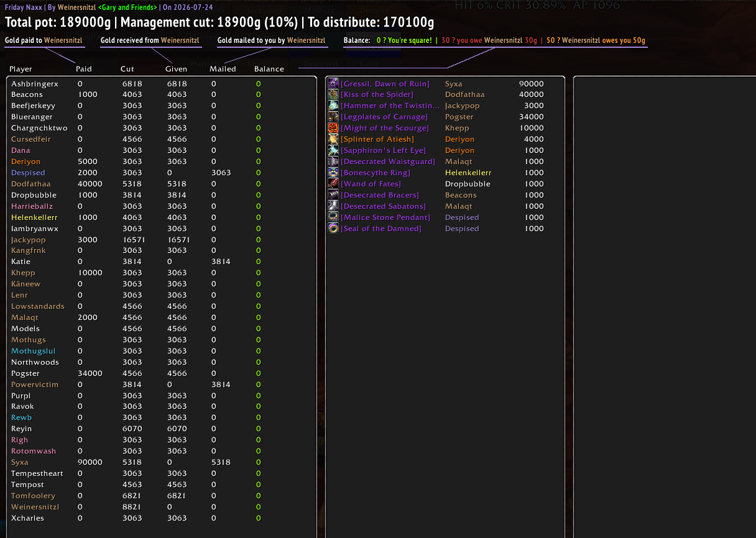Click the 34000 price for Legplates of Carnage
756x538 pixels.
532,117
